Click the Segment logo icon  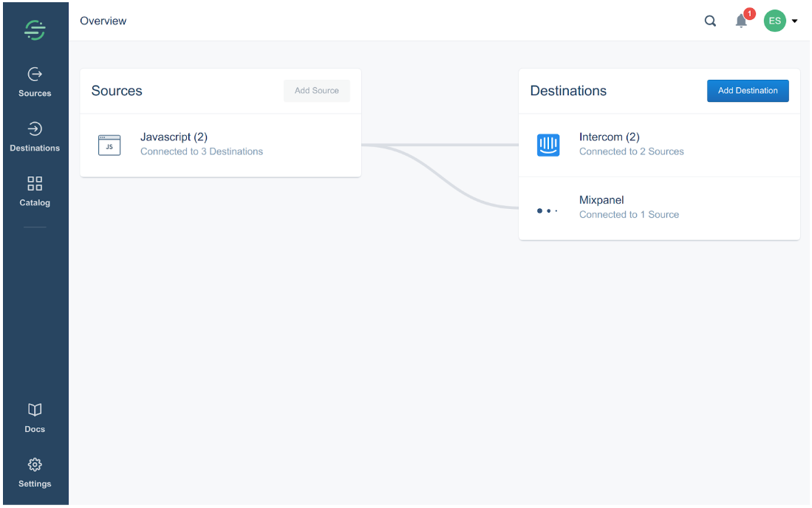pos(35,30)
